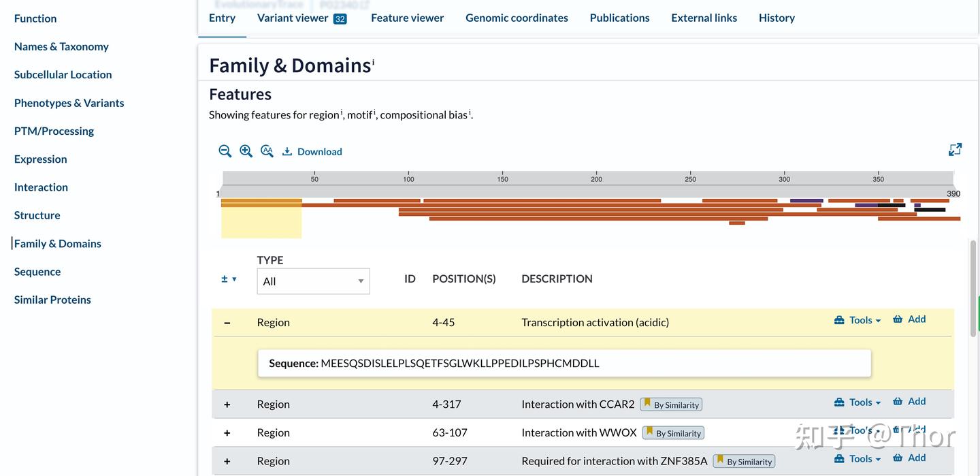The image size is (980, 476).
Task: Click Family & Domains heading info icon
Action: [373, 62]
